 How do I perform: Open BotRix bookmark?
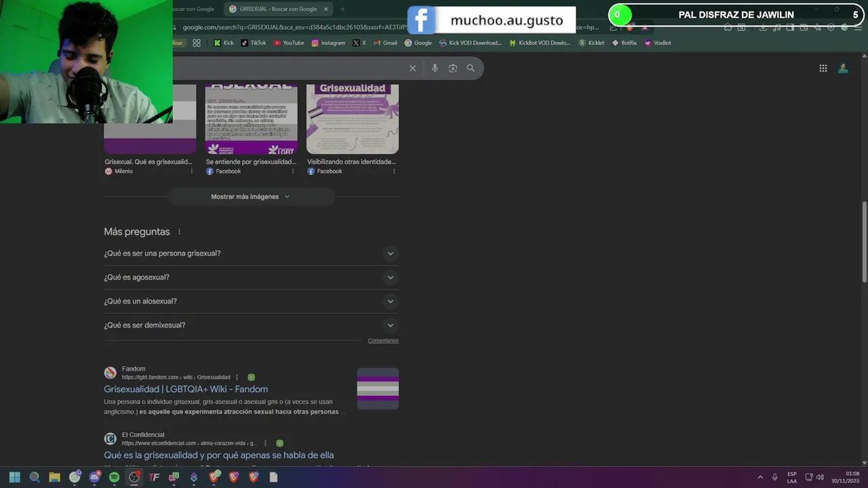(x=625, y=43)
